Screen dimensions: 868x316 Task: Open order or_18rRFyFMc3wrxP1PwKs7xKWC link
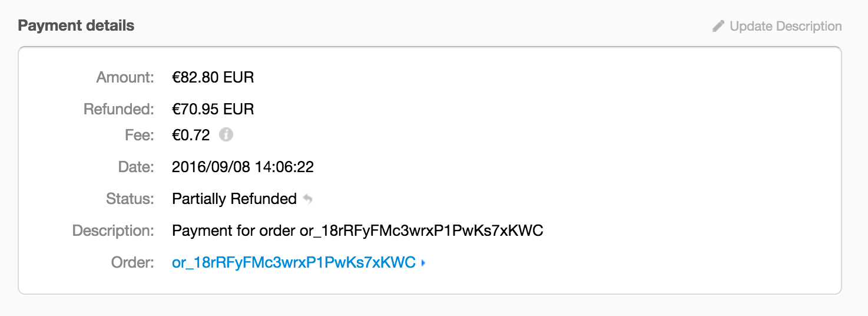click(293, 262)
